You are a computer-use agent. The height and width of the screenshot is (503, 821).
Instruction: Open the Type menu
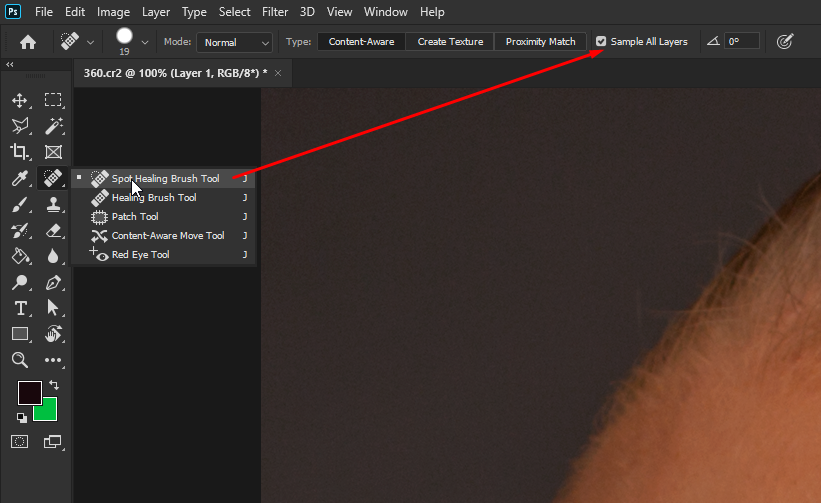[194, 12]
